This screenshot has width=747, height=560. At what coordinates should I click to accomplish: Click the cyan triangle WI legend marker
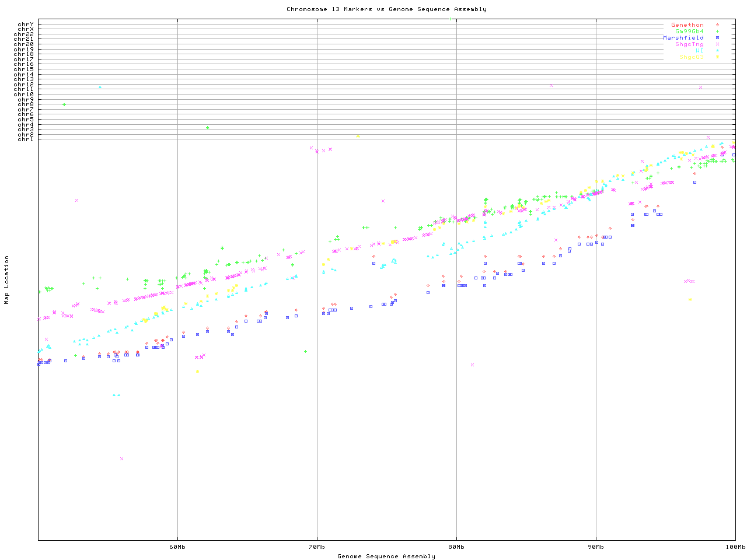pos(717,51)
